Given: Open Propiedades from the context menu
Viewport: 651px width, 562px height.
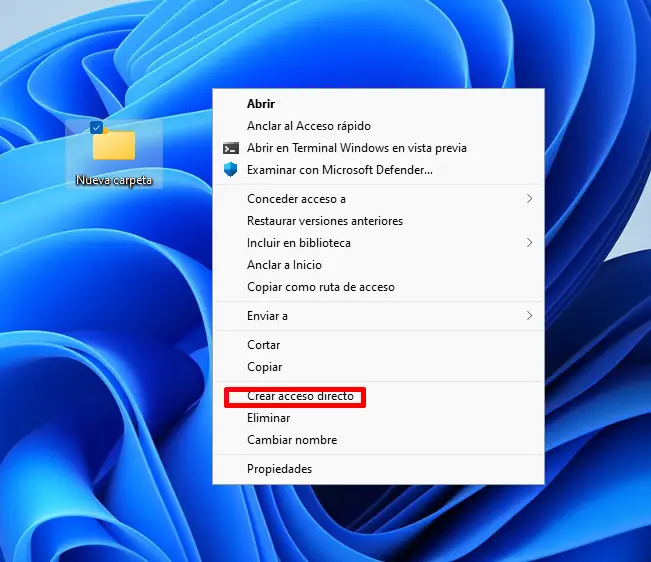Looking at the screenshot, I should pyautogui.click(x=378, y=469).
